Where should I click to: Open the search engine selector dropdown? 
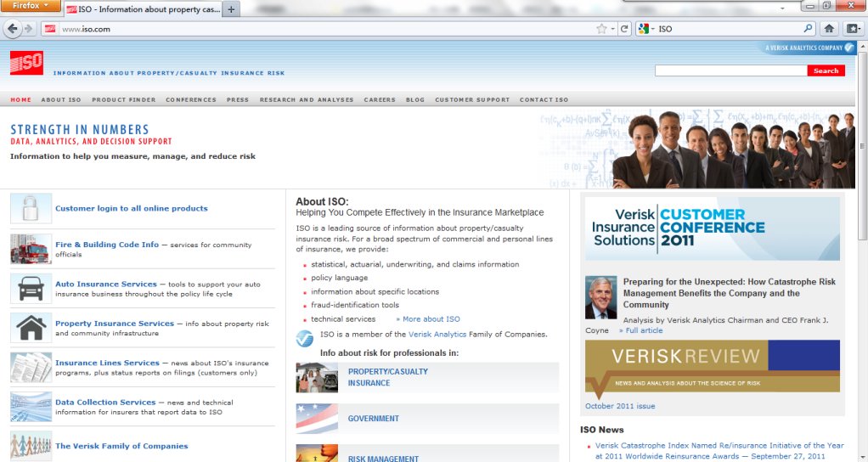[646, 29]
